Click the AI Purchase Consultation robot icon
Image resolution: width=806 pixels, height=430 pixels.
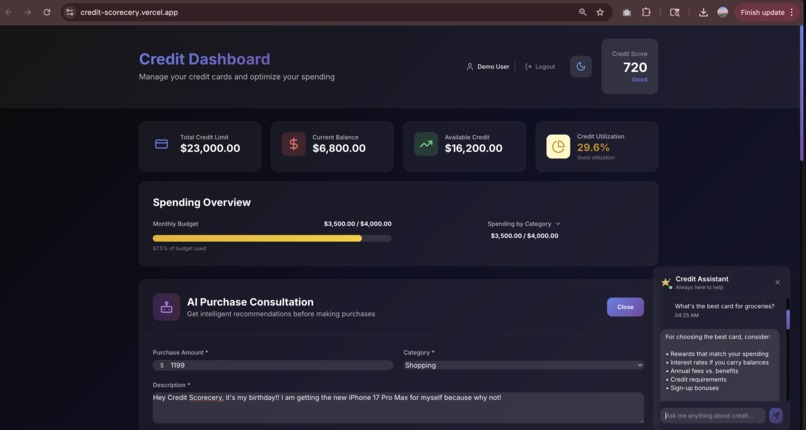pyautogui.click(x=167, y=307)
